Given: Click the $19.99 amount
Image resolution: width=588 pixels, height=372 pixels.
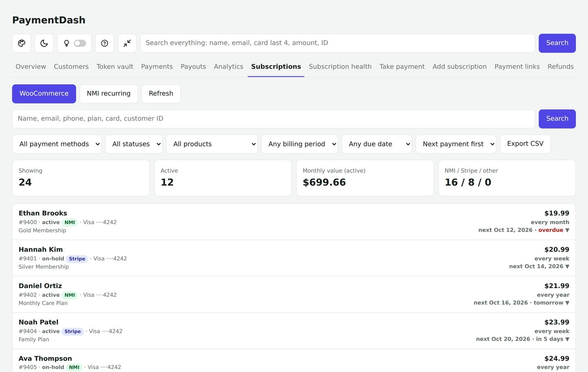Looking at the screenshot, I should tap(557, 213).
